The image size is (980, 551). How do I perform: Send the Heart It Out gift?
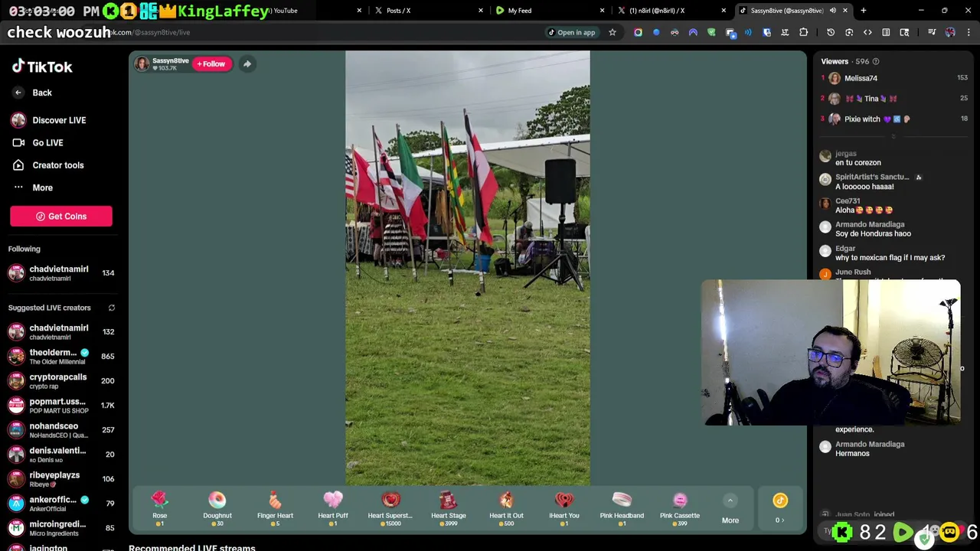(506, 509)
